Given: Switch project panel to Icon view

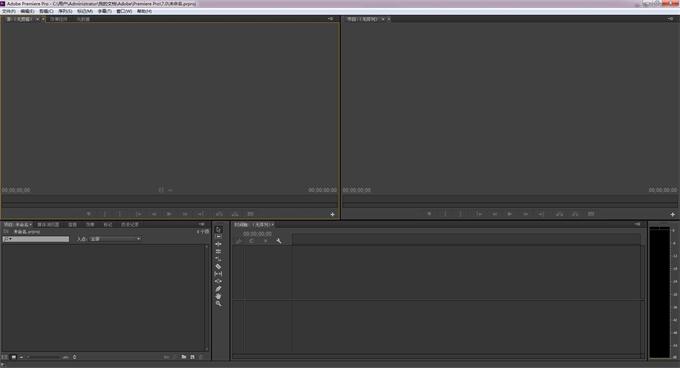Looking at the screenshot, I should (x=14, y=357).
